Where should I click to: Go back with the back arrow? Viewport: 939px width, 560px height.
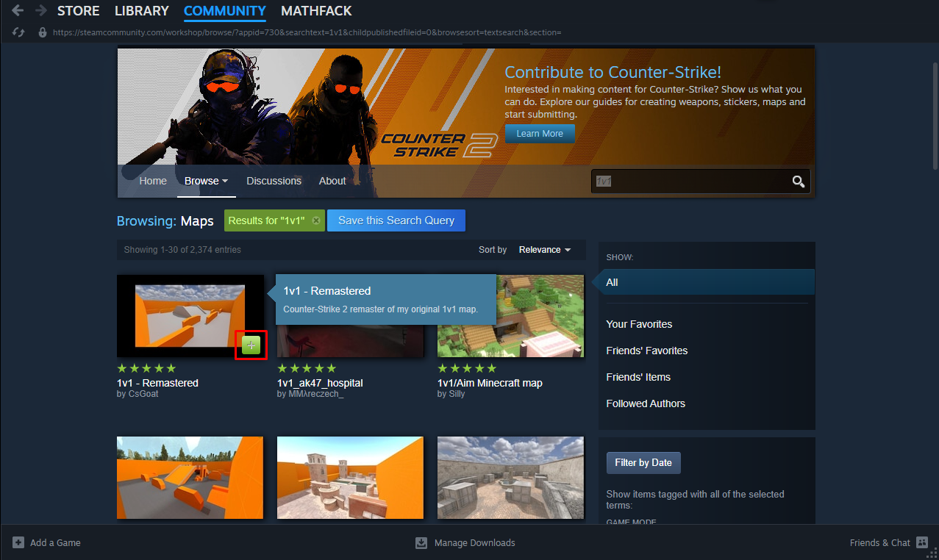point(18,11)
